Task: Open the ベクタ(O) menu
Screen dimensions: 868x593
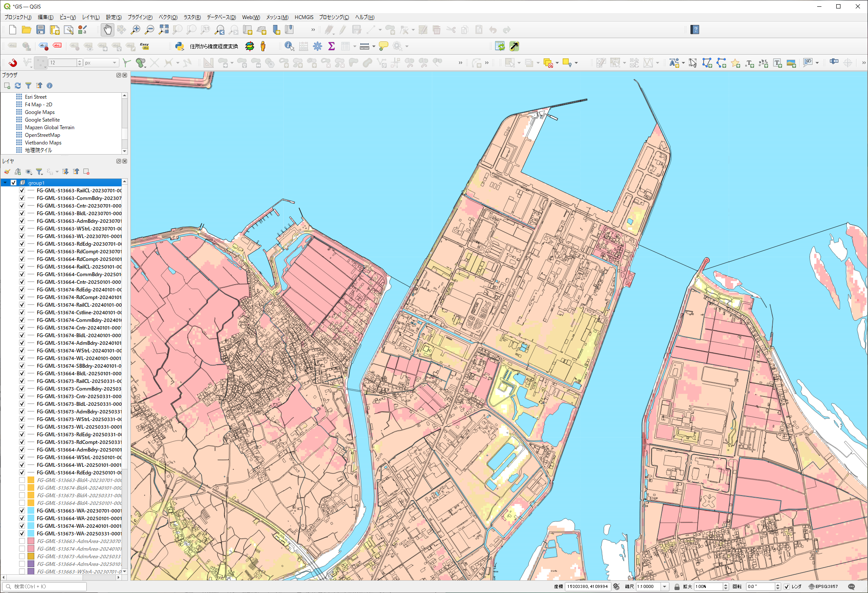Action: coord(168,17)
